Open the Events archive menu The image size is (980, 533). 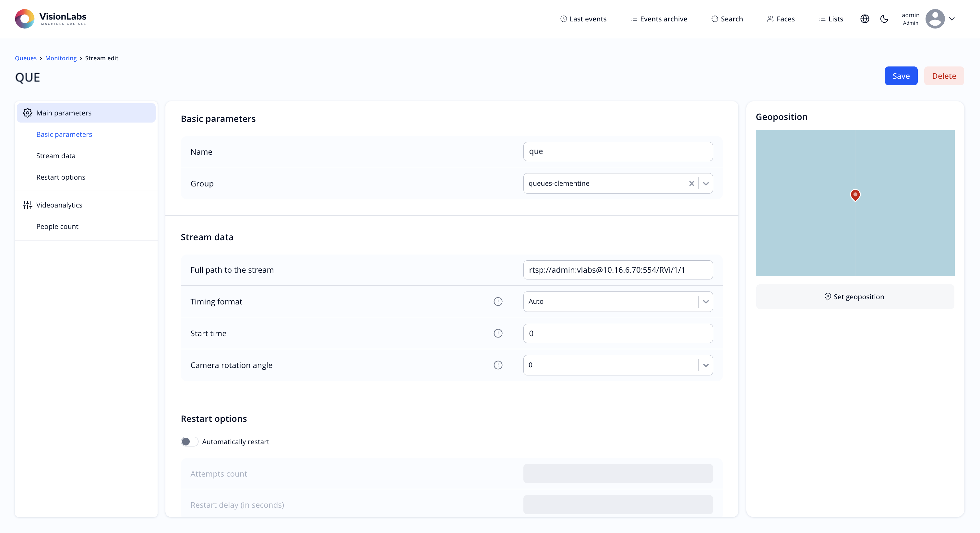659,19
